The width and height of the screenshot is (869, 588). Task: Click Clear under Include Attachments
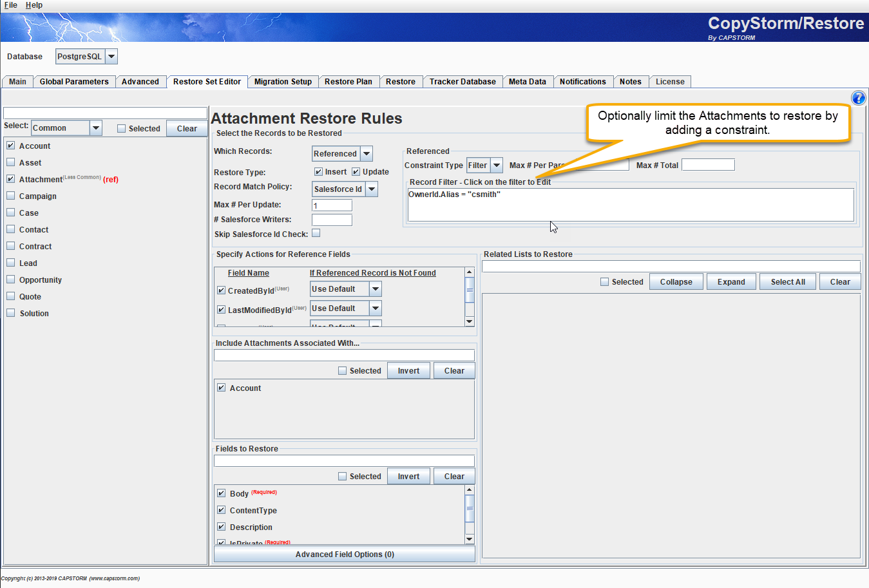tap(454, 371)
